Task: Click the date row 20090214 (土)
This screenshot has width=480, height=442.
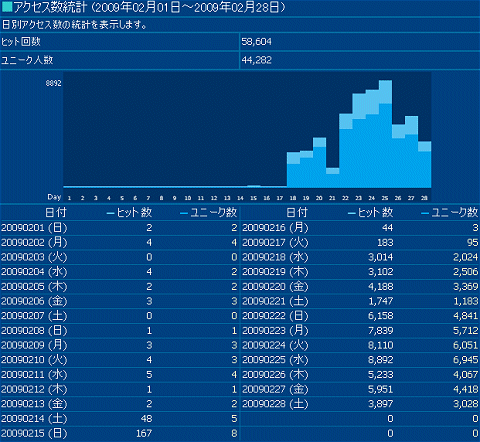Action: (34, 418)
